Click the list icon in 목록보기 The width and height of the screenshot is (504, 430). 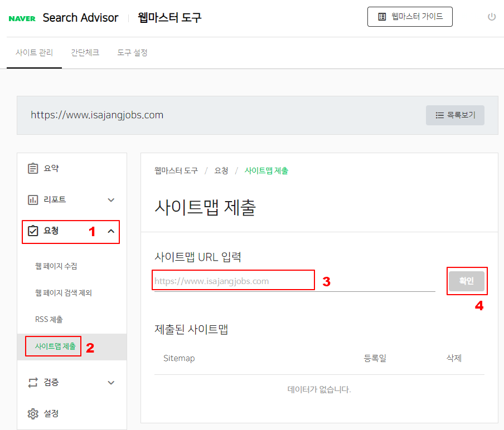tap(439, 115)
